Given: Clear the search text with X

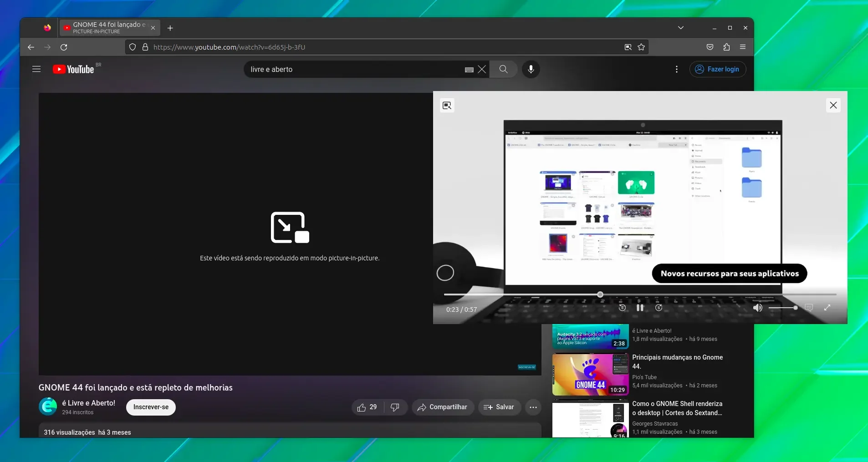Looking at the screenshot, I should [x=482, y=69].
